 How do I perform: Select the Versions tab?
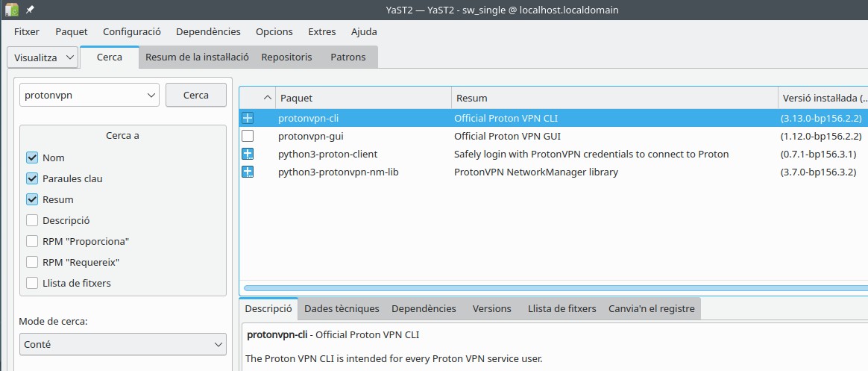click(x=491, y=309)
